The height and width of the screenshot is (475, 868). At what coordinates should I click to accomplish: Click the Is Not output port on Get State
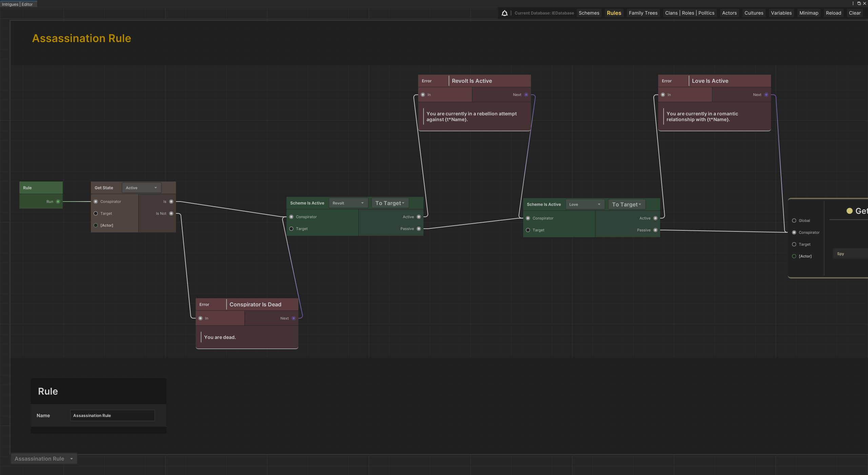click(171, 213)
